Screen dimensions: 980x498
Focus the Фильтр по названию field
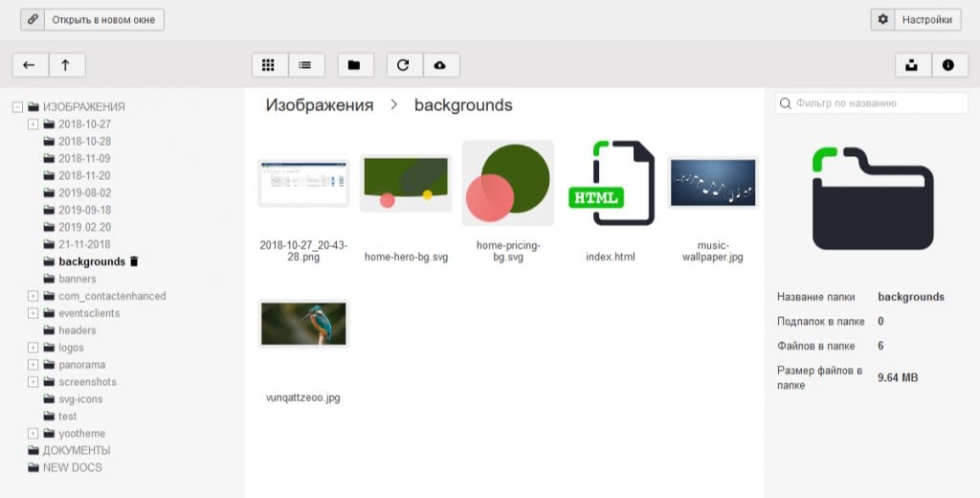(872, 103)
